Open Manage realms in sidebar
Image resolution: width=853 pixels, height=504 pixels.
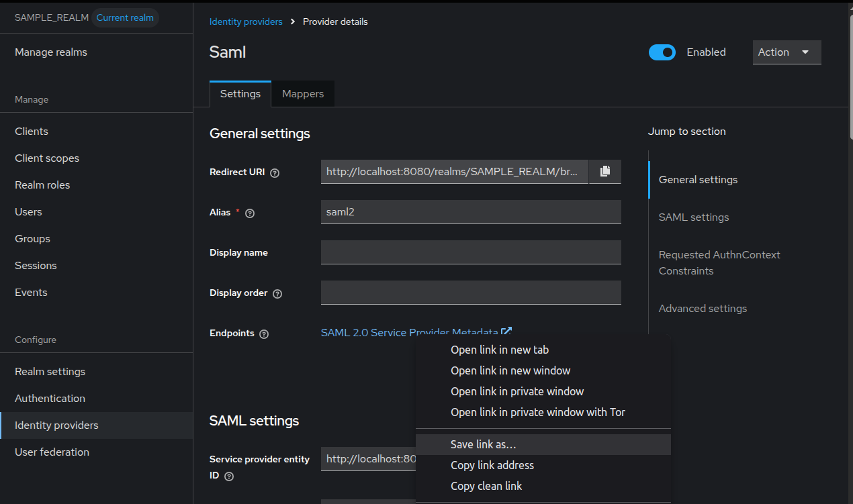[51, 52]
